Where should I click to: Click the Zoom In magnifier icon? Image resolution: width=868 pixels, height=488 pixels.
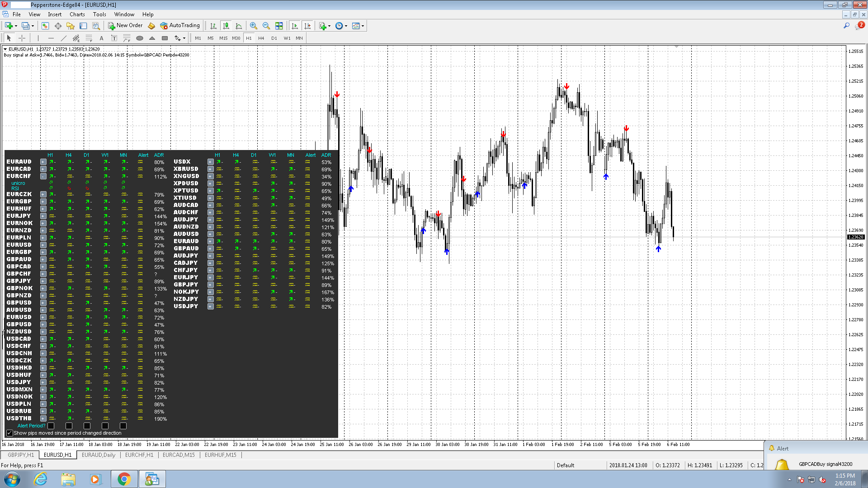(254, 26)
